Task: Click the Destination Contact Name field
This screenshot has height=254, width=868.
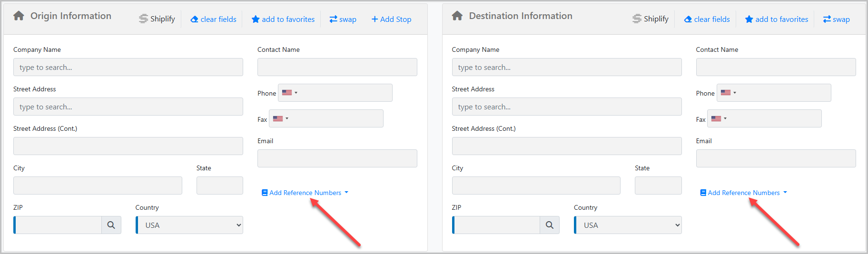Action: [776, 67]
